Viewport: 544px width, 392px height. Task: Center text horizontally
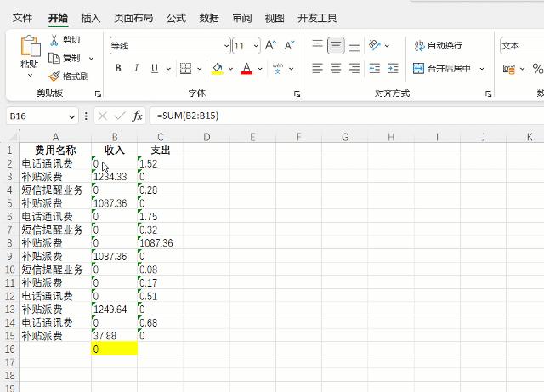336,68
